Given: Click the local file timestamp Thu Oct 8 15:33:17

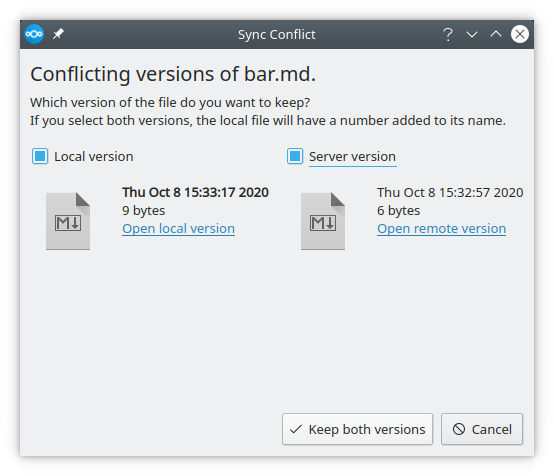Looking at the screenshot, I should click(195, 193).
